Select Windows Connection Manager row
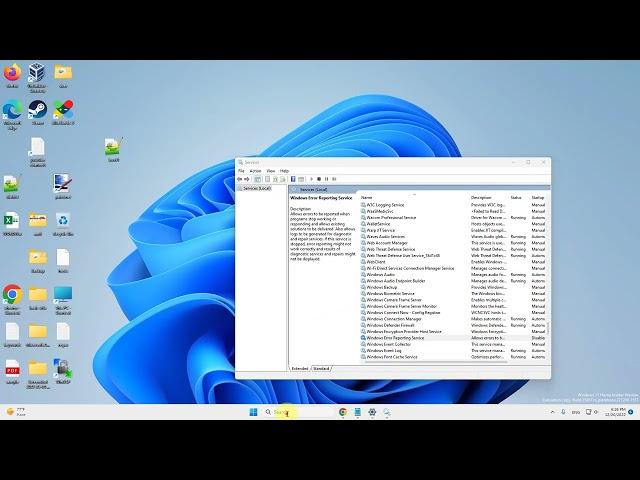 [453, 319]
